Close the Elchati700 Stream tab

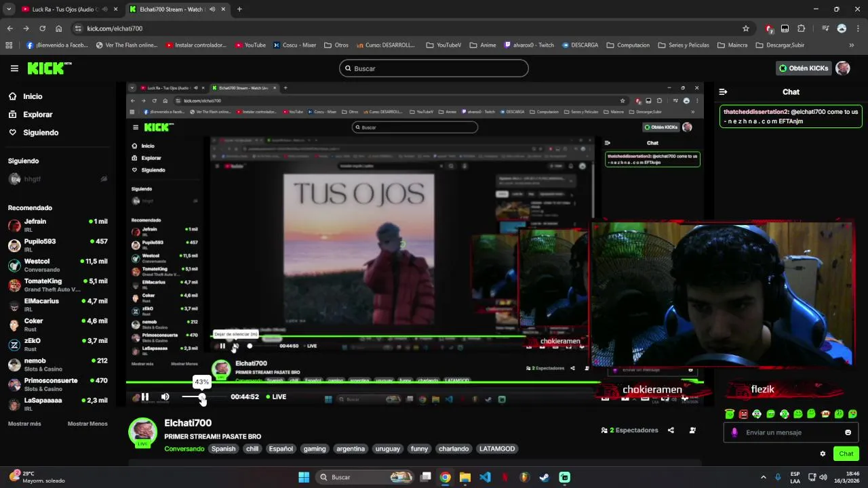pos(224,9)
